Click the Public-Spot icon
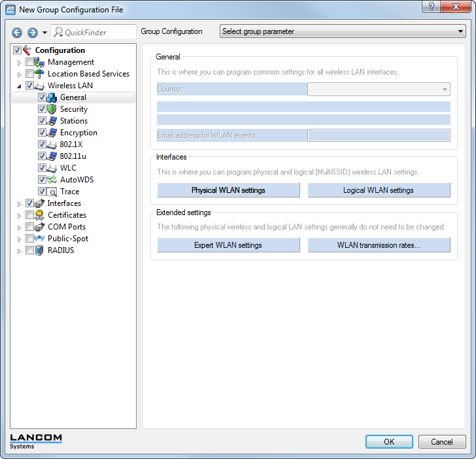476x459 pixels. tap(40, 239)
